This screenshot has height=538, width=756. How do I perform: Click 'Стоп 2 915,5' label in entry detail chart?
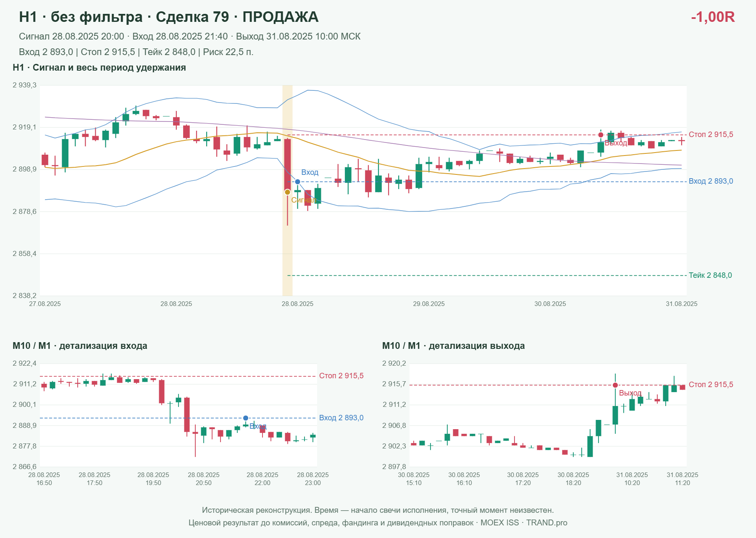tap(341, 376)
